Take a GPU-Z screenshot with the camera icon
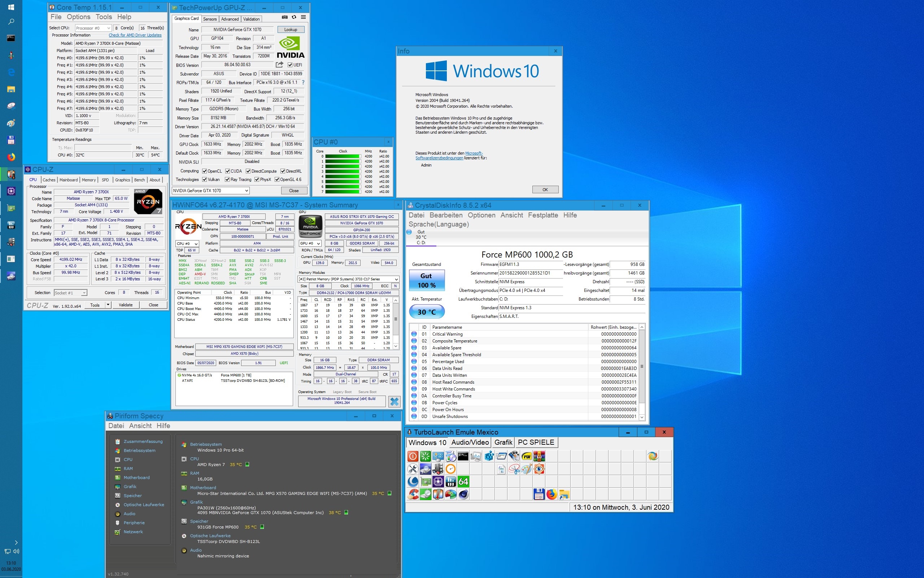 [284, 17]
